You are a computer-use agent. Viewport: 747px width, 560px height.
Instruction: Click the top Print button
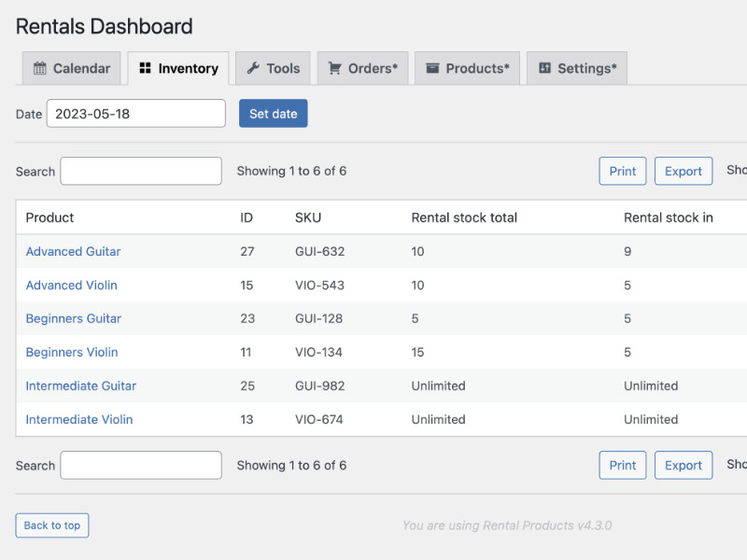tap(622, 171)
